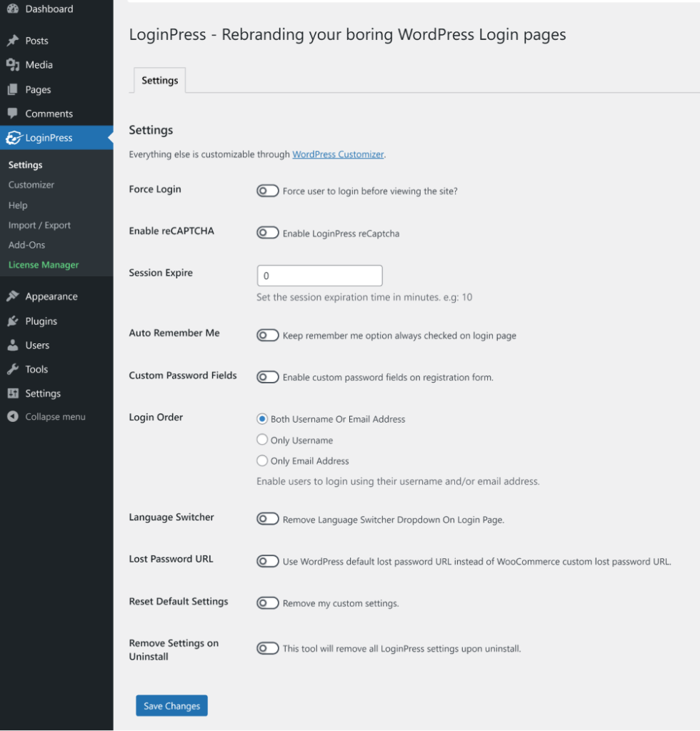This screenshot has height=731, width=700.
Task: Click the Tools wrench icon
Action: (x=13, y=369)
